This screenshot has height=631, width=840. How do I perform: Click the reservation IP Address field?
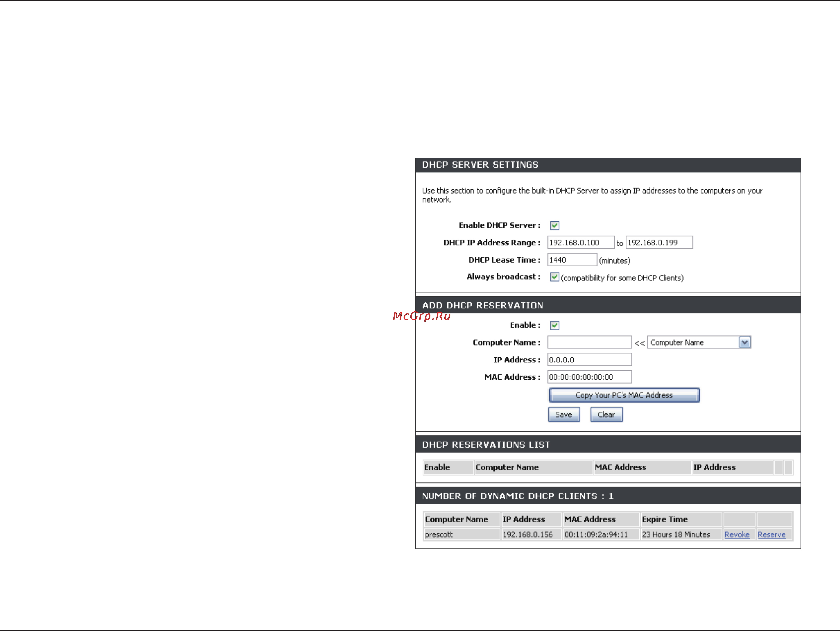pos(589,360)
